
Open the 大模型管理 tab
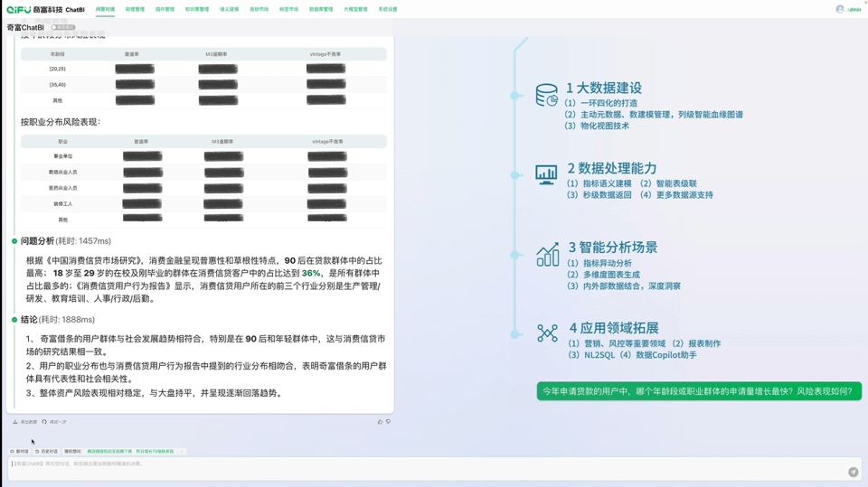pyautogui.click(x=355, y=9)
